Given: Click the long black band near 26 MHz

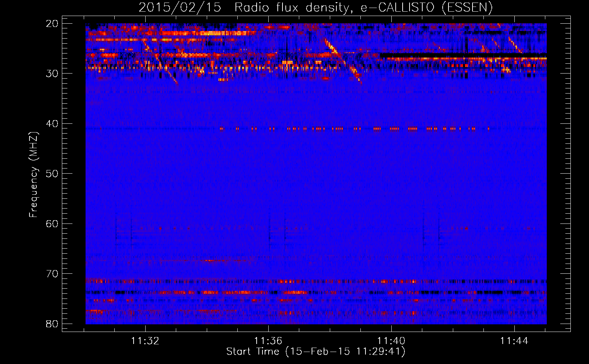Looking at the screenshot, I should tap(462, 55).
